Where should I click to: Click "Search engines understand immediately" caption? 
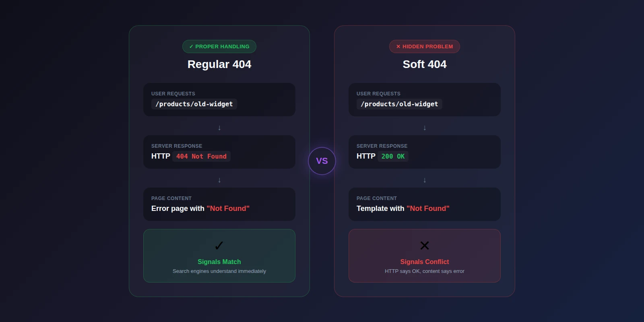point(219,271)
